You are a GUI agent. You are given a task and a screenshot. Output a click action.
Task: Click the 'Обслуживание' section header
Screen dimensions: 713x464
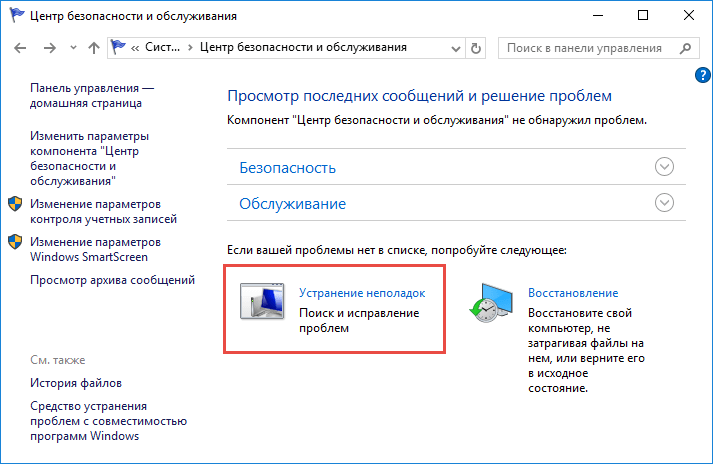(x=292, y=204)
